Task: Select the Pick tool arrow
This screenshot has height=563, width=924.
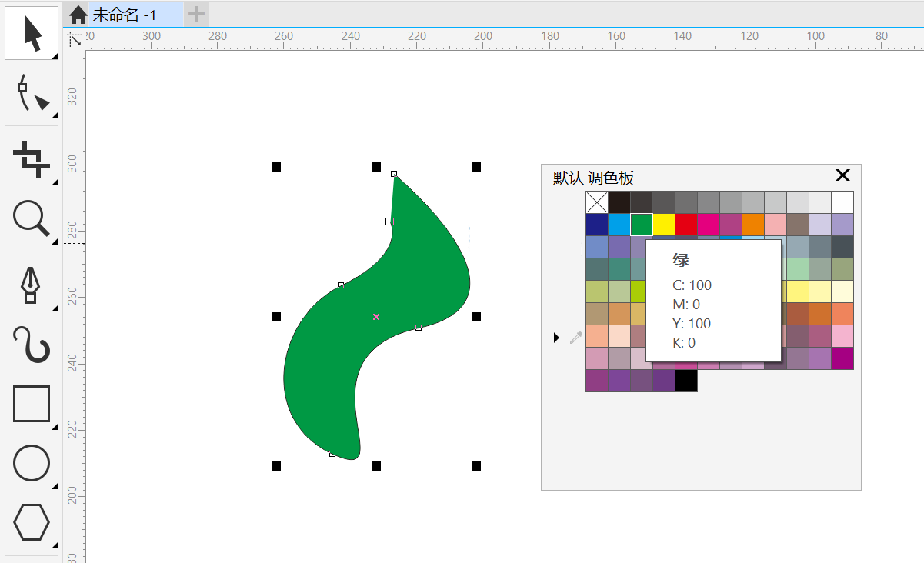Action: tap(32, 32)
